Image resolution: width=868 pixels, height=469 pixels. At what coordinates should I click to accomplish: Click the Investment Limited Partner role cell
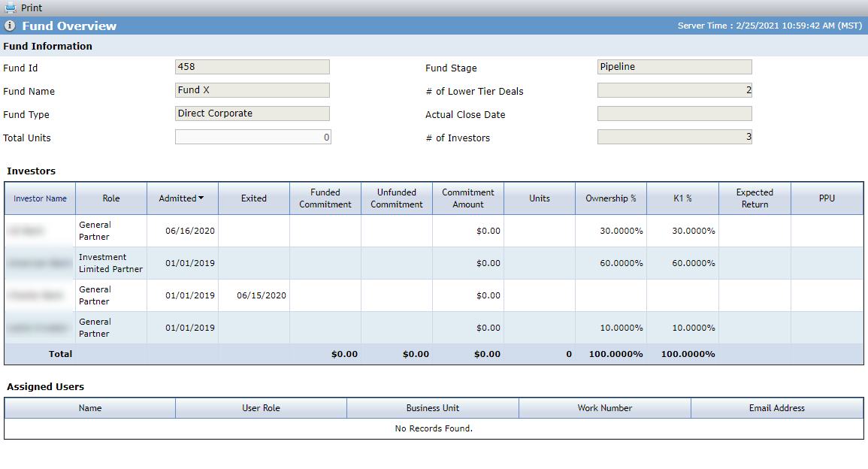coord(111,263)
